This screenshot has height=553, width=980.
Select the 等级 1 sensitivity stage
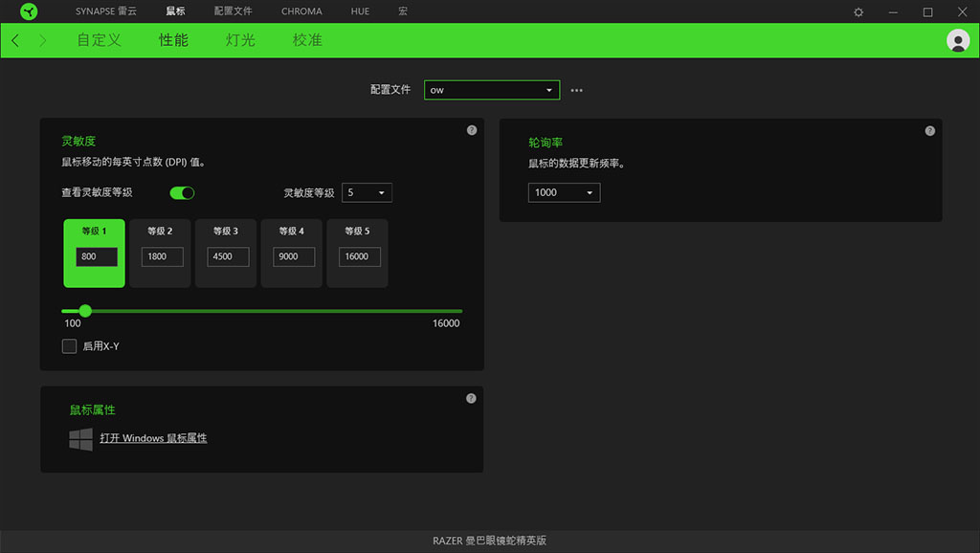coord(95,254)
